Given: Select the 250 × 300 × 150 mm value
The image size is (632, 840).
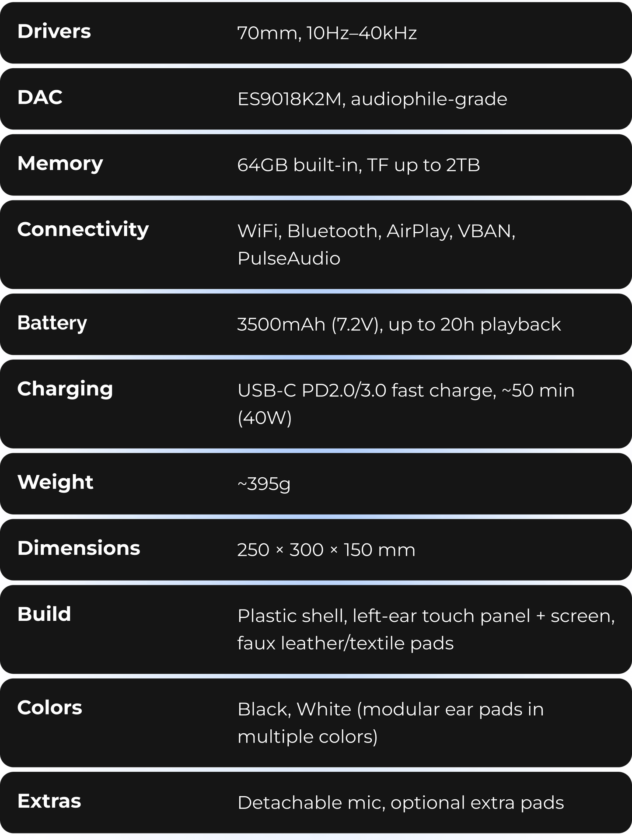Looking at the screenshot, I should point(326,550).
